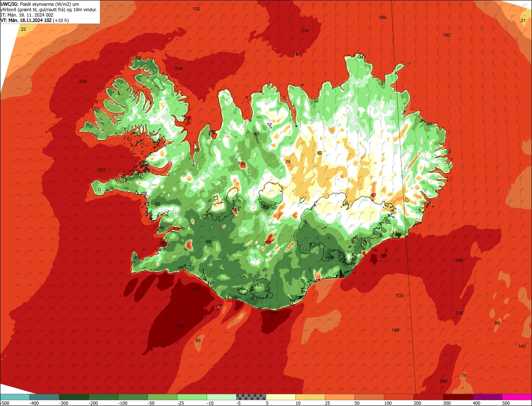Click the palest green swatch between -10 and -5
Image resolution: width=532 pixels, height=406 pixels.
click(x=221, y=397)
